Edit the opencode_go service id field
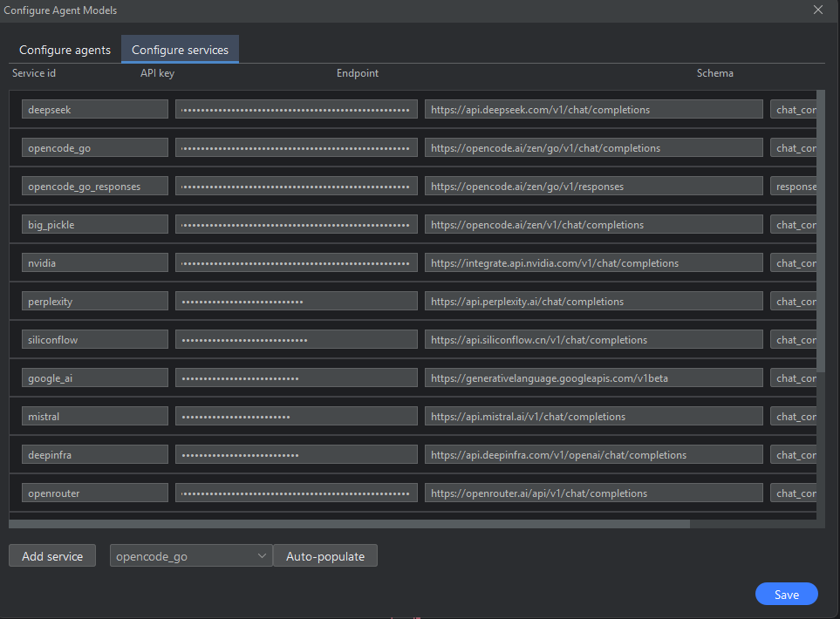Viewport: 840px width, 619px height. coord(95,148)
